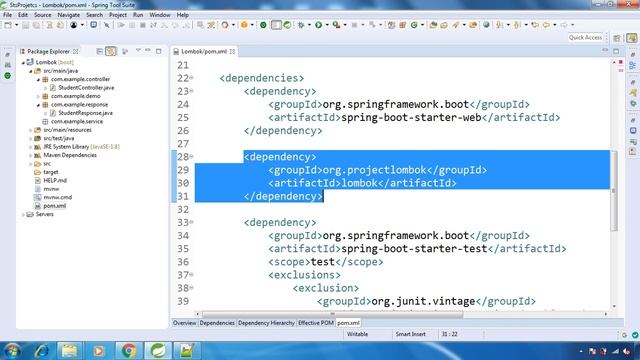640x360 pixels.
Task: Switch to the Dependencies editor tab
Action: point(217,323)
